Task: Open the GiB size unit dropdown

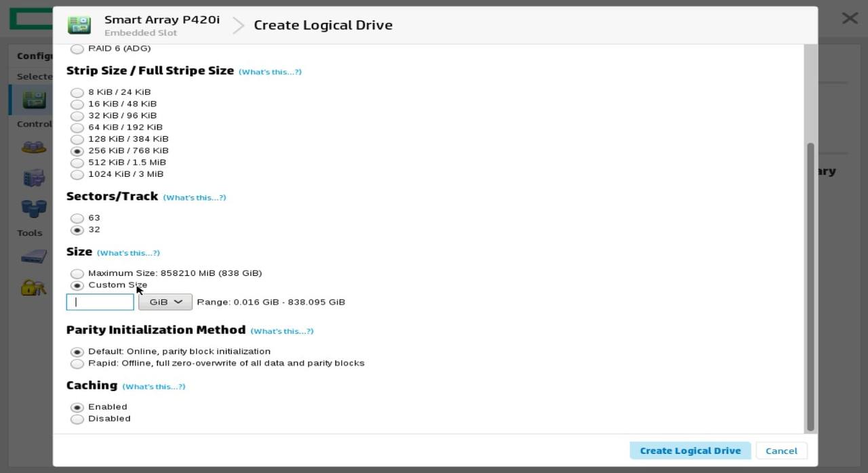Action: (x=165, y=302)
